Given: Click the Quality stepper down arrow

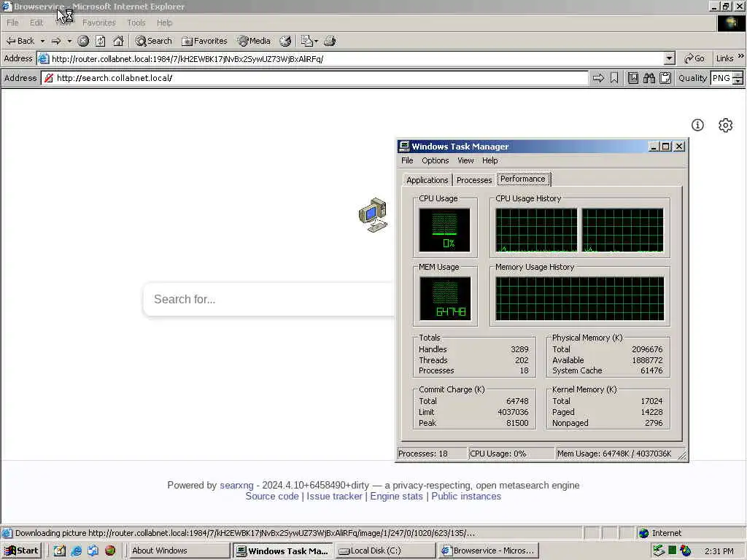Looking at the screenshot, I should click(738, 82).
